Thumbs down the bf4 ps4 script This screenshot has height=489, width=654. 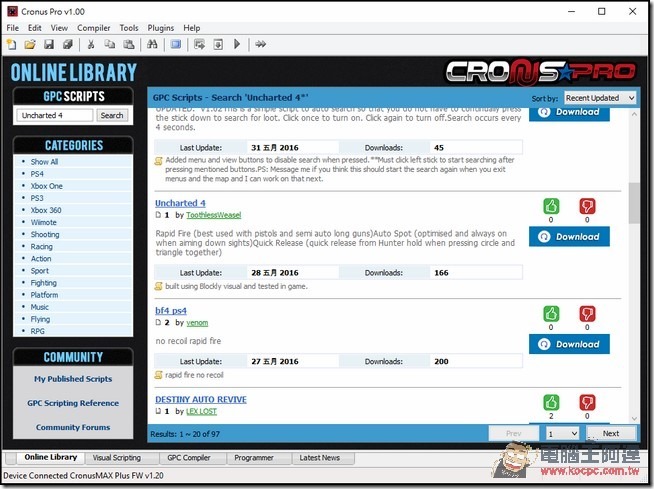[587, 314]
